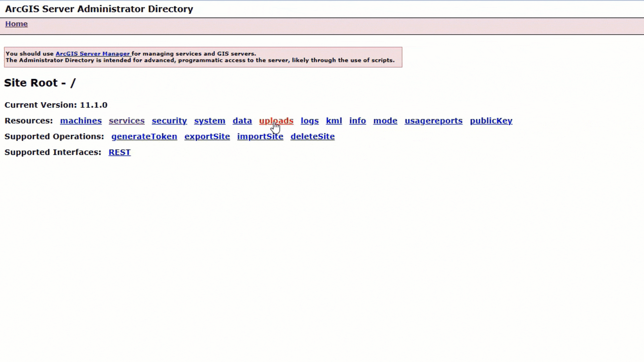Open the security resource link

(169, 121)
